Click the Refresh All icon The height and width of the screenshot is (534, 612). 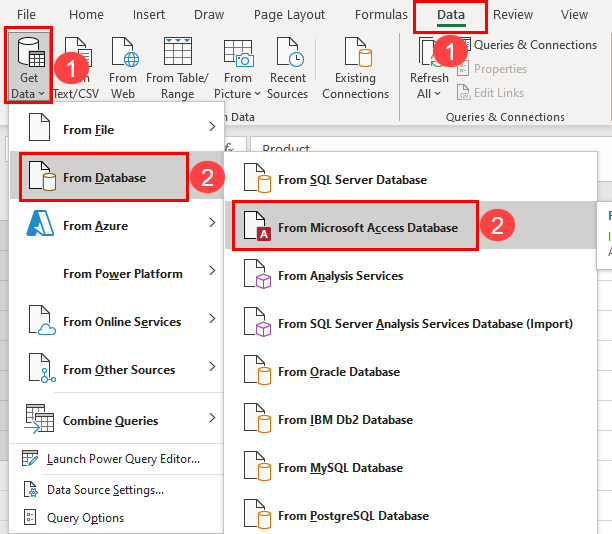pyautogui.click(x=429, y=52)
